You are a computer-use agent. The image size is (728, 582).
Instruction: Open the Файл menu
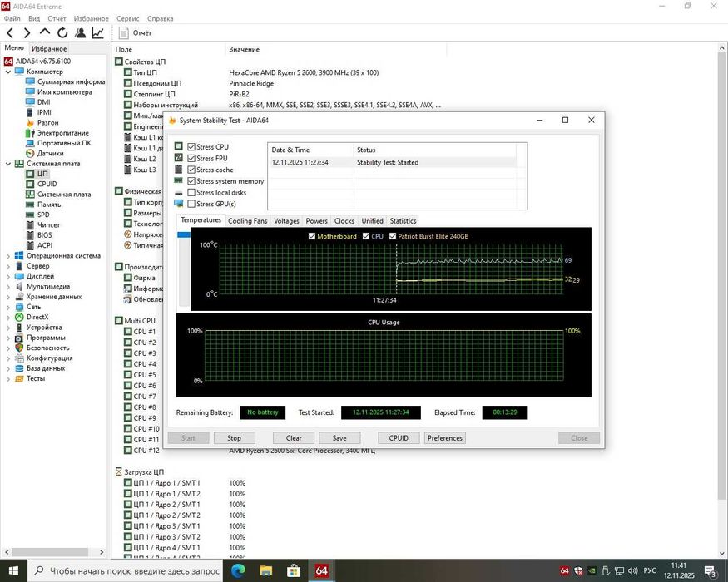[x=12, y=18]
